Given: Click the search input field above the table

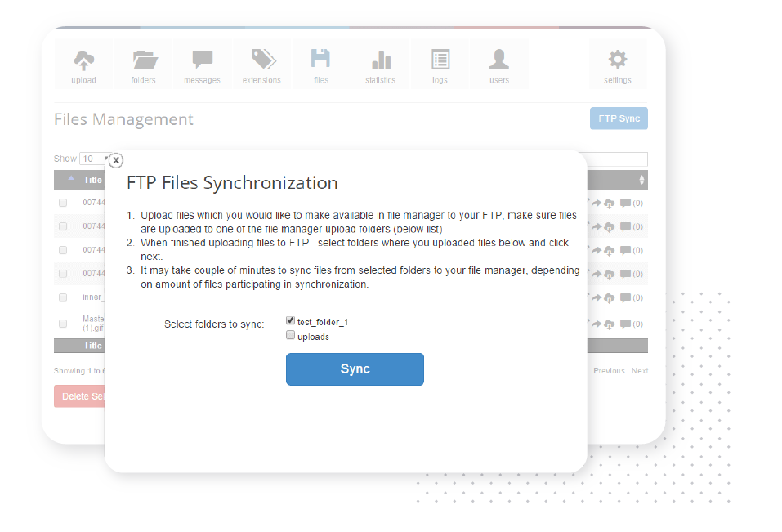Looking at the screenshot, I should (x=616, y=159).
